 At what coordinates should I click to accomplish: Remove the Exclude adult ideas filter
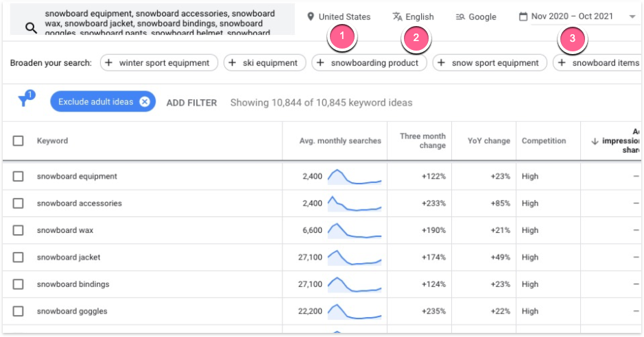tap(144, 102)
